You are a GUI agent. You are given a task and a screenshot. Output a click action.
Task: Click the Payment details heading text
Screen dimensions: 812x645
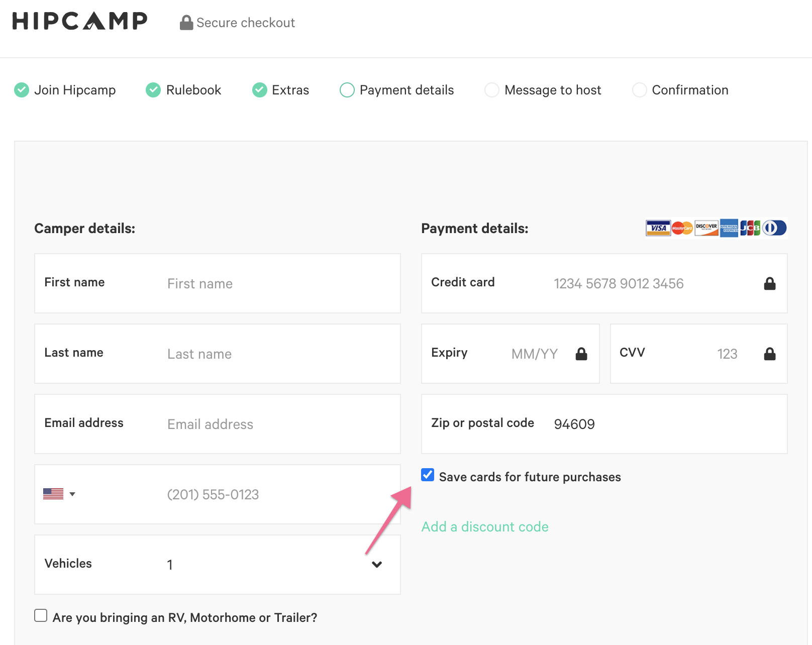[475, 229]
